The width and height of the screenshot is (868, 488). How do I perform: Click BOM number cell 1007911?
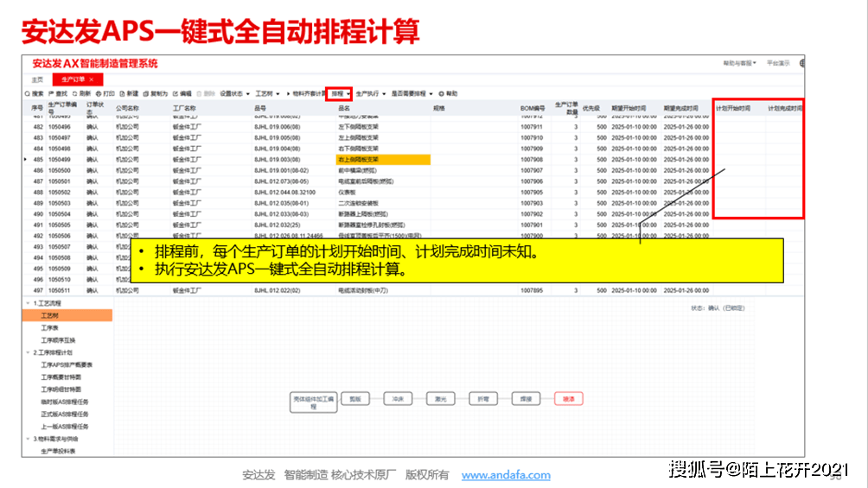(x=532, y=127)
